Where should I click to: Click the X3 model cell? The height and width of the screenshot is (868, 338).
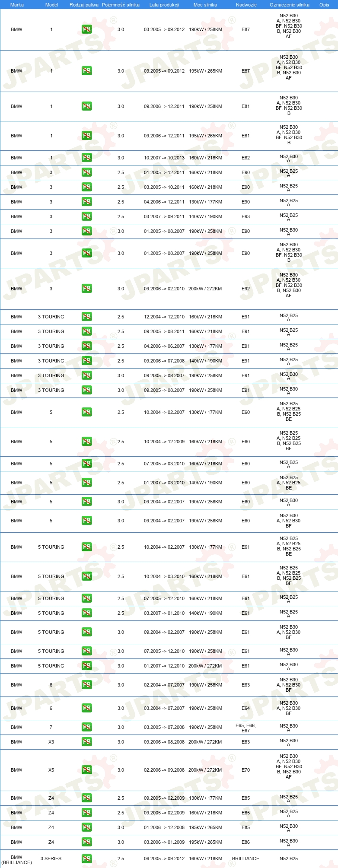(51, 742)
